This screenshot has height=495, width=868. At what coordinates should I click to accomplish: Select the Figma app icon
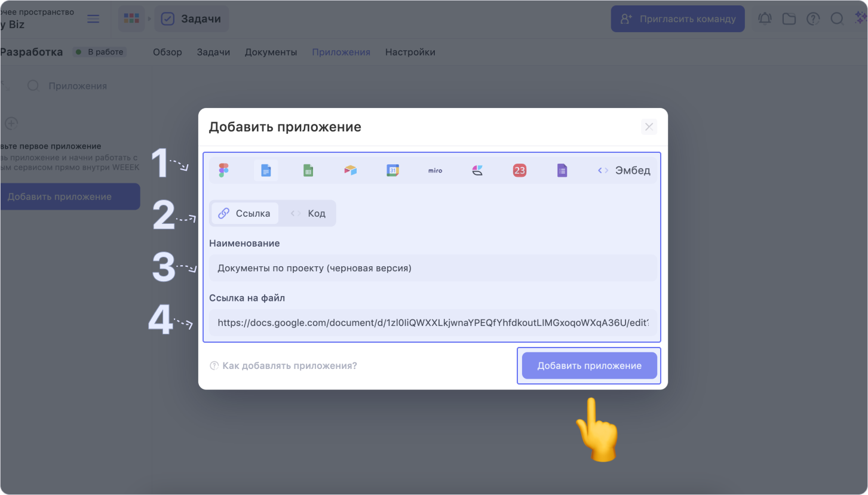(223, 171)
